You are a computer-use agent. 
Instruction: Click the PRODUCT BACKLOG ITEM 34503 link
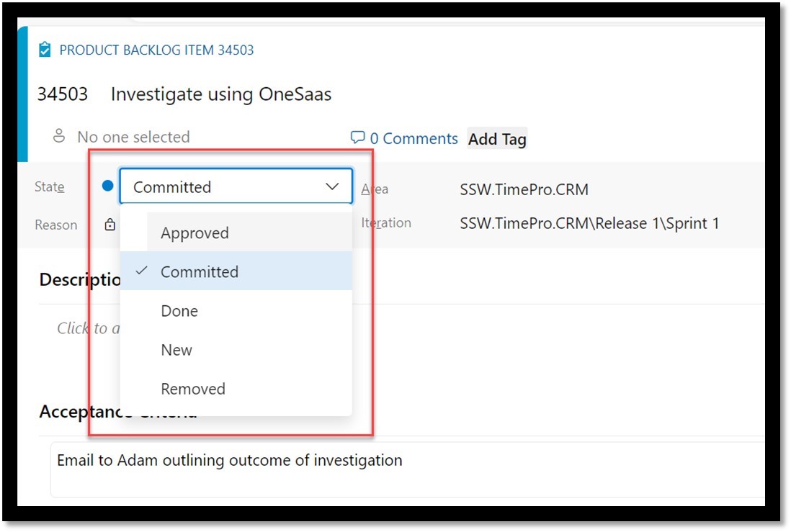tap(156, 50)
